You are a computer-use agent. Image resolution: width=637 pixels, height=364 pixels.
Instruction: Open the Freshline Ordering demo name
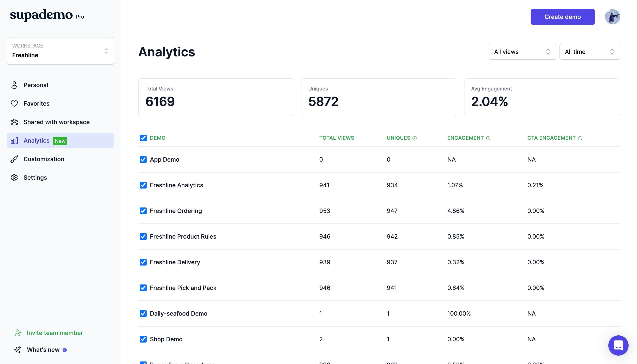tap(176, 211)
